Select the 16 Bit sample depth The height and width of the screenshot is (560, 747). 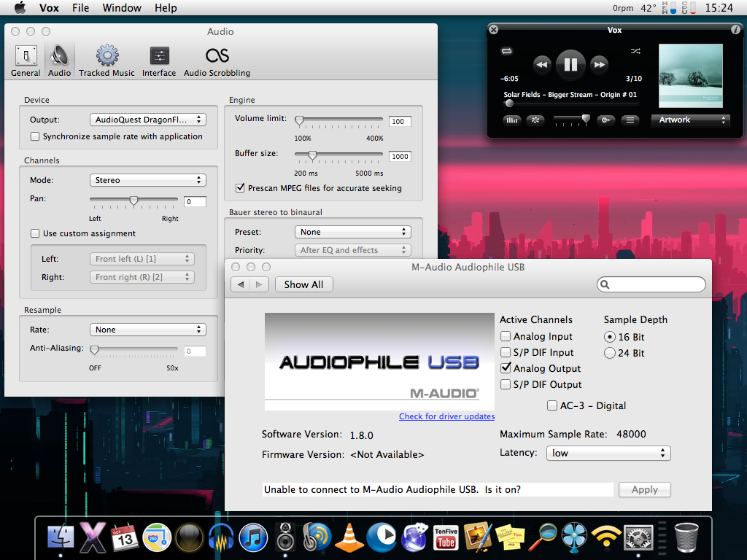(609, 337)
